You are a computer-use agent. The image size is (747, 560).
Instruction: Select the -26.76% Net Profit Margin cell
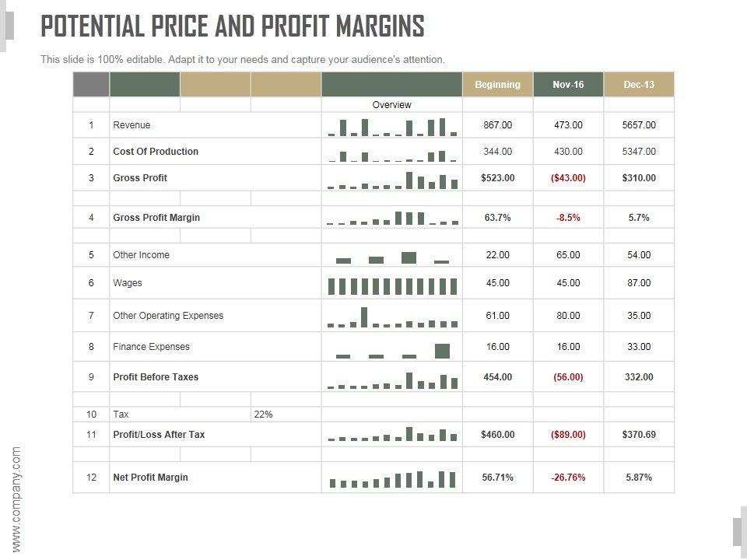[568, 478]
